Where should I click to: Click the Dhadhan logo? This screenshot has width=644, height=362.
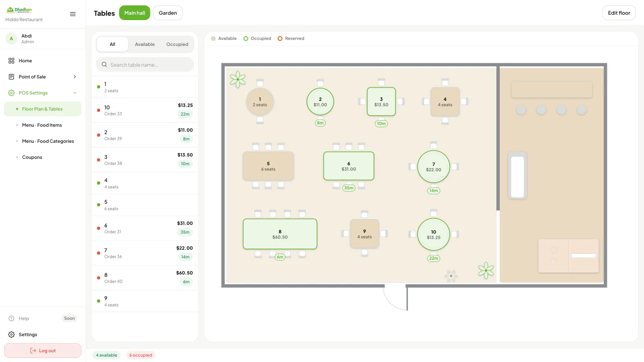pyautogui.click(x=19, y=10)
